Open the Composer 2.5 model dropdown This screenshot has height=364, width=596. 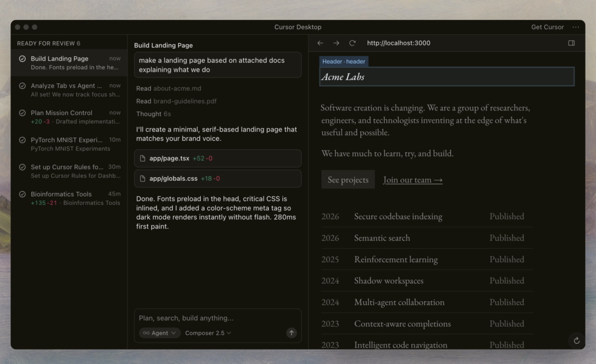coord(208,333)
